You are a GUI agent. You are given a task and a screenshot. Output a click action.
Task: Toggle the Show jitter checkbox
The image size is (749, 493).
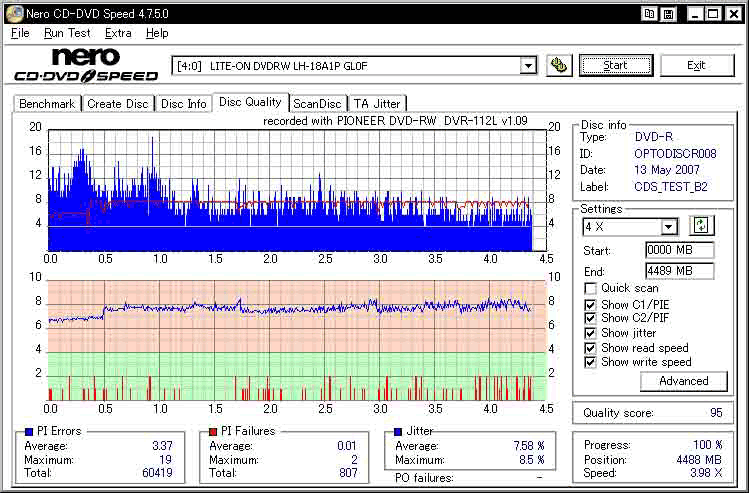[x=591, y=333]
